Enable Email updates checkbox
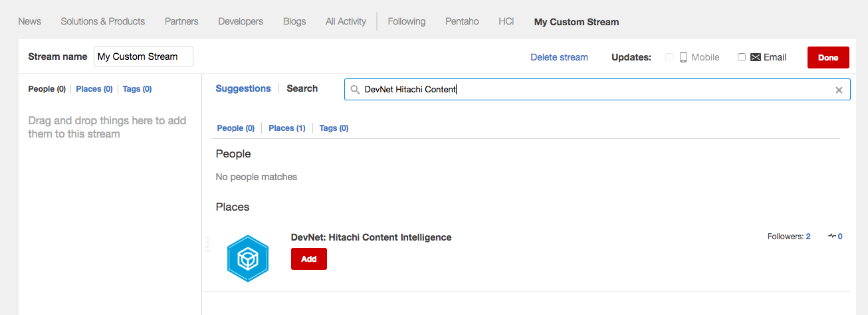Screen dimensions: 868x315 point(742,57)
